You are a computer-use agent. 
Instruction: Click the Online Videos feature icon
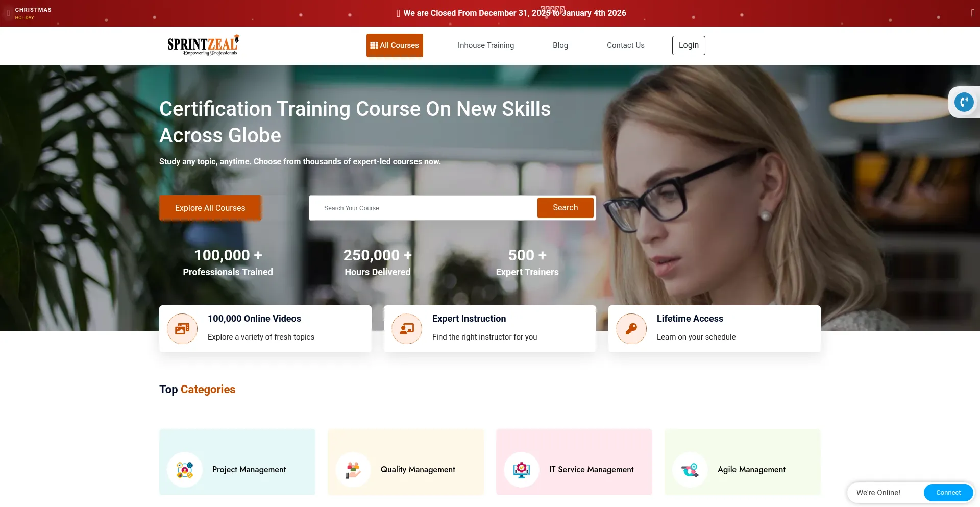pos(182,329)
